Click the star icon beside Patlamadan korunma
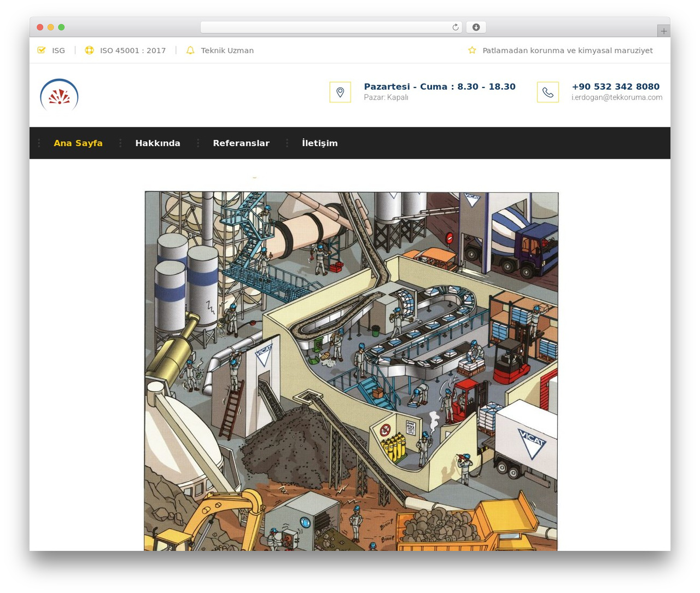The image size is (700, 593). [x=472, y=50]
